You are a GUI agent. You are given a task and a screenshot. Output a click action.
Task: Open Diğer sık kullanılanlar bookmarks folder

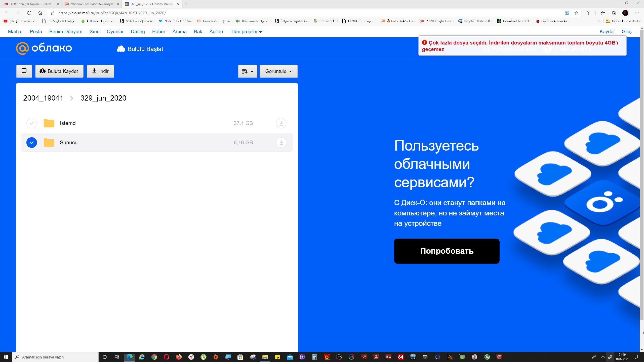pyautogui.click(x=623, y=21)
